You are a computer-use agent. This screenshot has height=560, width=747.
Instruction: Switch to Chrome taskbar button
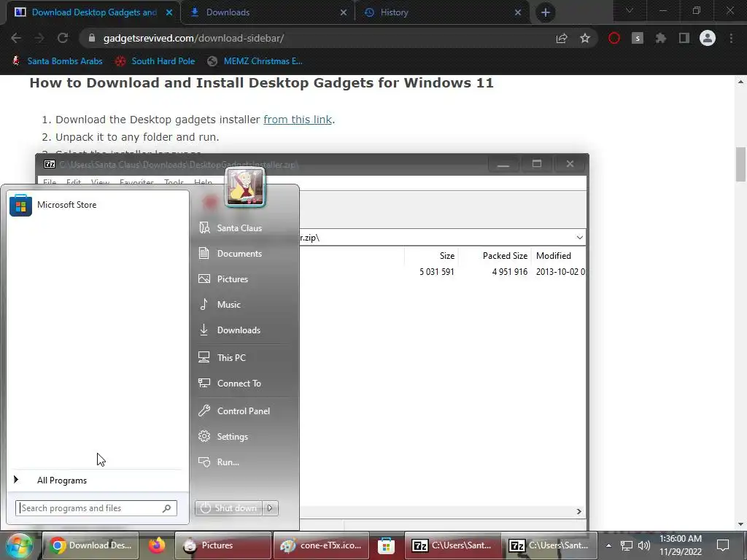90,545
